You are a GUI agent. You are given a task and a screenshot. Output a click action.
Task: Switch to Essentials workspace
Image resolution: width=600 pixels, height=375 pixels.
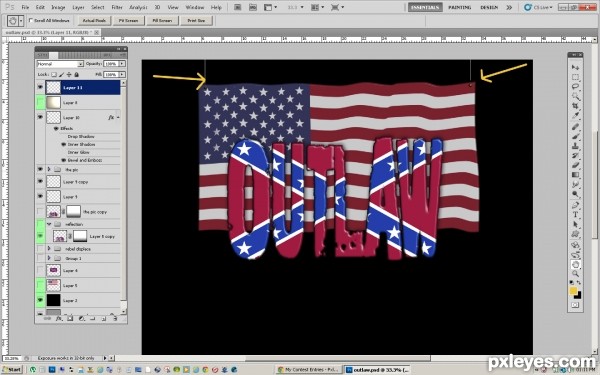point(425,7)
